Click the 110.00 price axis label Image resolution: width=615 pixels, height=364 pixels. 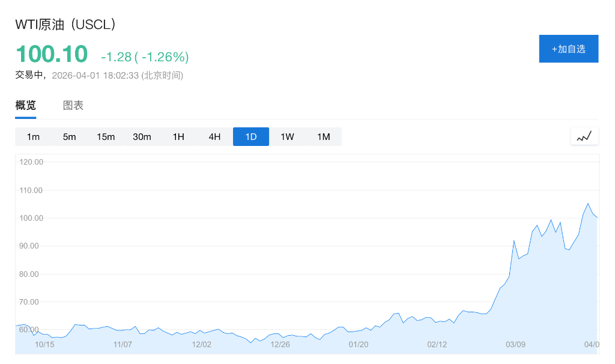tap(31, 190)
